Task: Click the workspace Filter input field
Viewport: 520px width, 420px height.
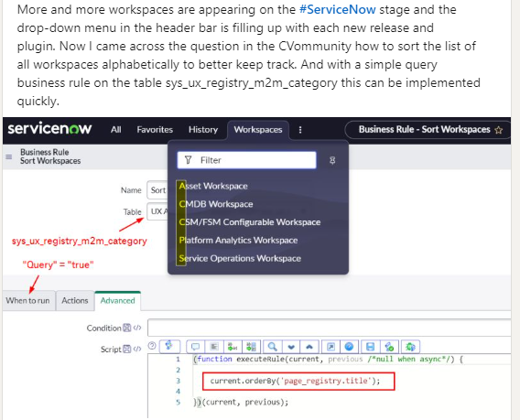Action: tap(247, 160)
